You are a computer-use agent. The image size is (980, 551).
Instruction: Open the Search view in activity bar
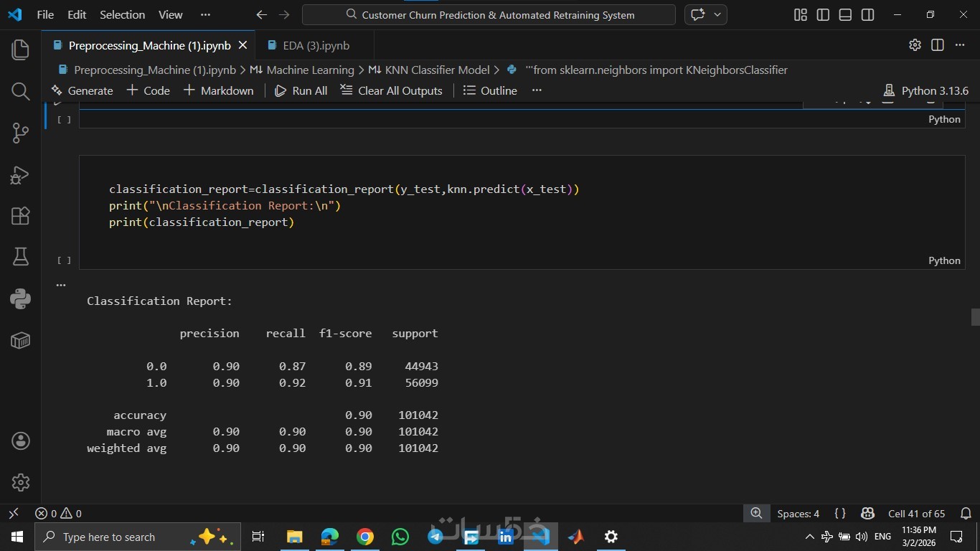pos(20,91)
